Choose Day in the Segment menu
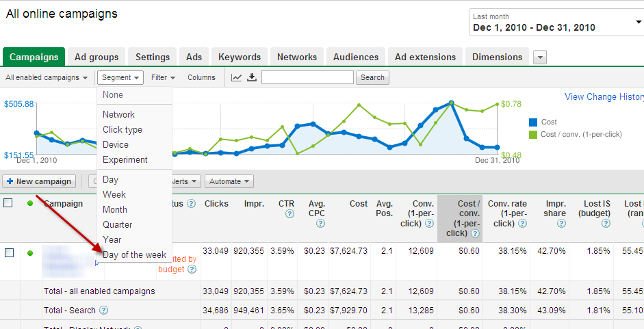Image resolution: width=644 pixels, height=329 pixels. pyautogui.click(x=134, y=179)
